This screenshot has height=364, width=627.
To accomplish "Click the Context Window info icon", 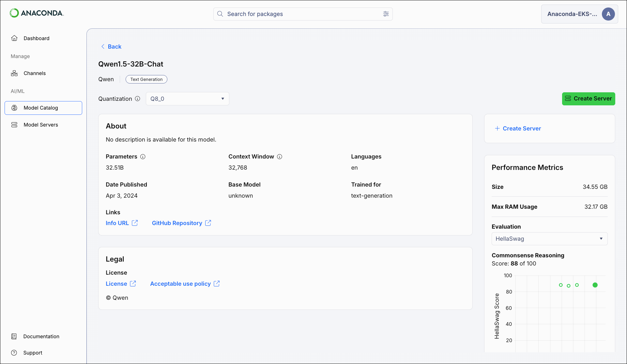I will [x=280, y=157].
